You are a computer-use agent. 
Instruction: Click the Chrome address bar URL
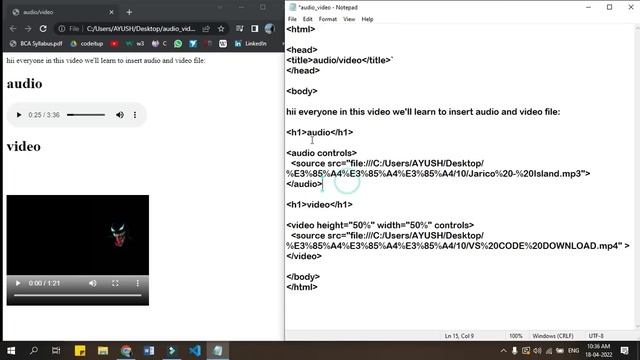click(x=141, y=29)
